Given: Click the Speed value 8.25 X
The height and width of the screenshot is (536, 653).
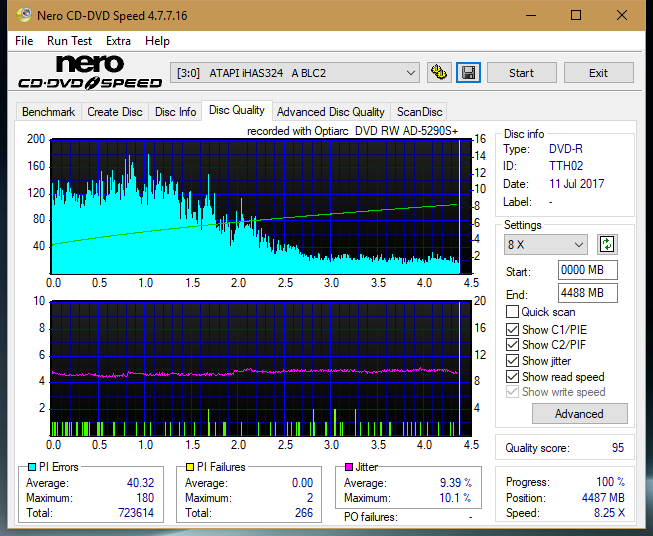Looking at the screenshot, I should point(609,513).
